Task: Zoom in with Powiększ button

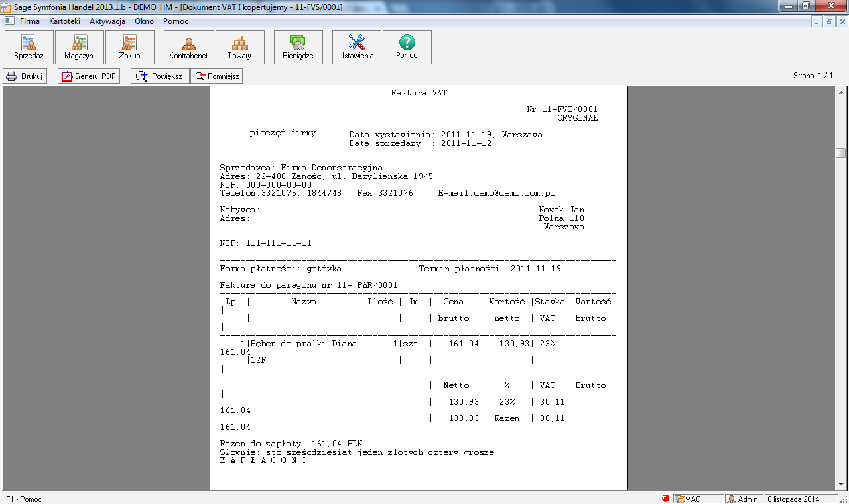Action: point(160,76)
